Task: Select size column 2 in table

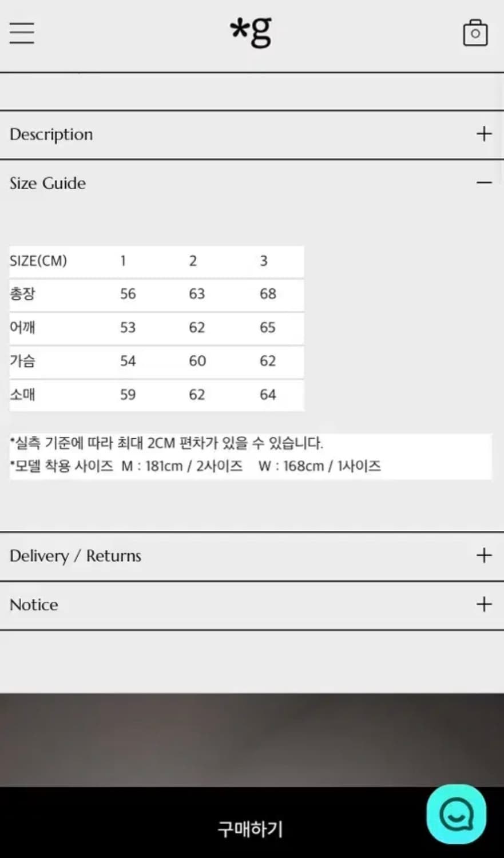Action: pos(193,261)
